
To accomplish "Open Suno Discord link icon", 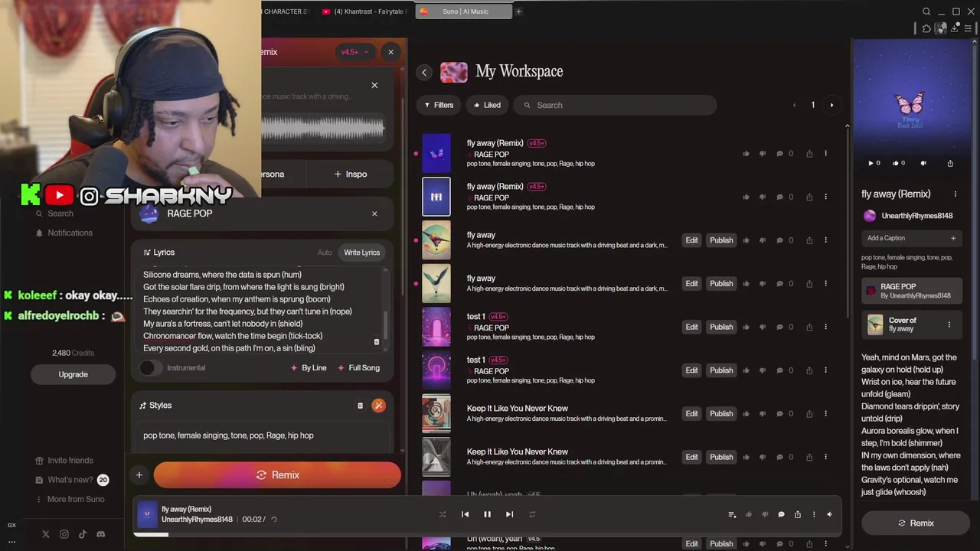I will pyautogui.click(x=100, y=534).
